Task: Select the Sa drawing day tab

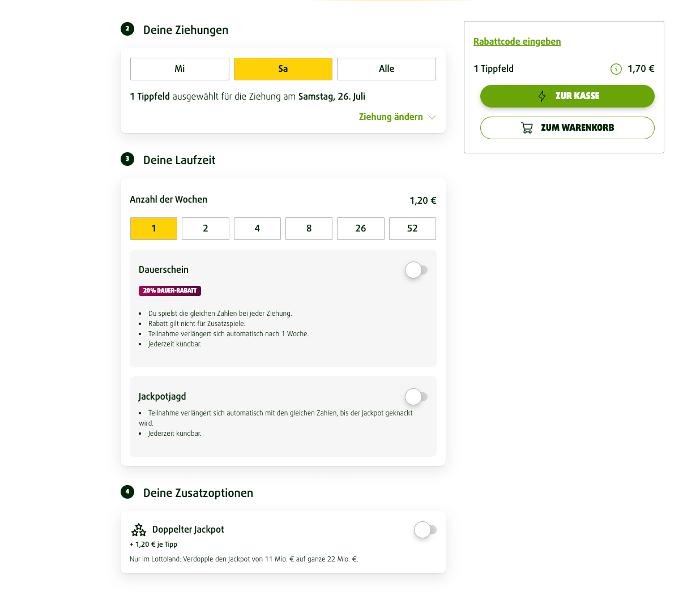Action: (283, 69)
